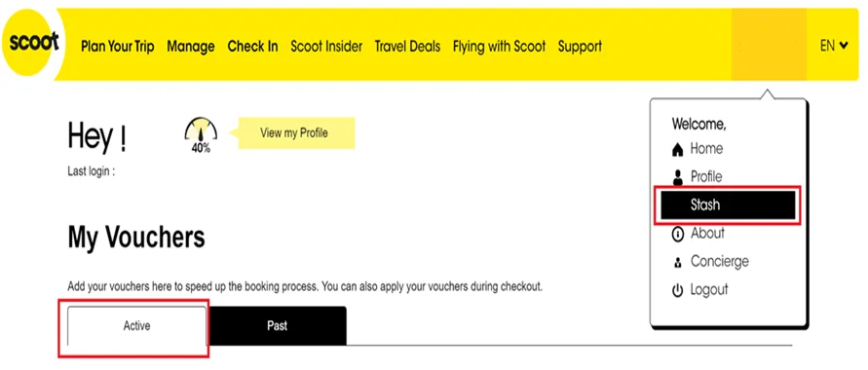Open Flying with Scoot menu
868x370 pixels.
click(x=499, y=47)
